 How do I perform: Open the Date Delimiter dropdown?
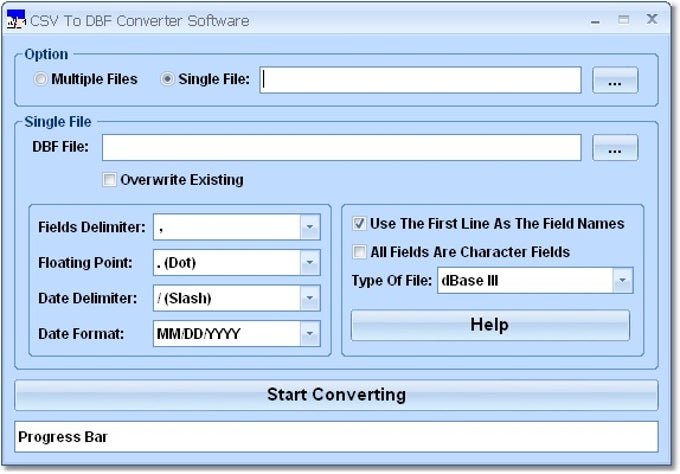309,298
